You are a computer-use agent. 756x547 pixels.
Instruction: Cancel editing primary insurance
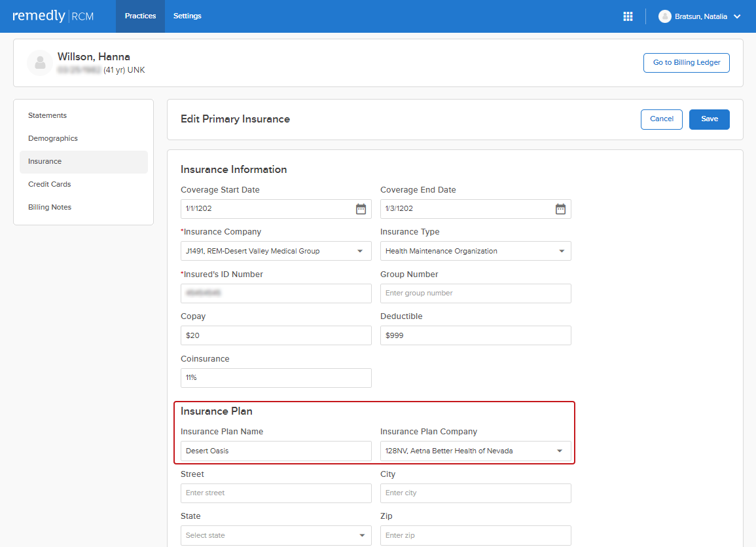tap(661, 119)
